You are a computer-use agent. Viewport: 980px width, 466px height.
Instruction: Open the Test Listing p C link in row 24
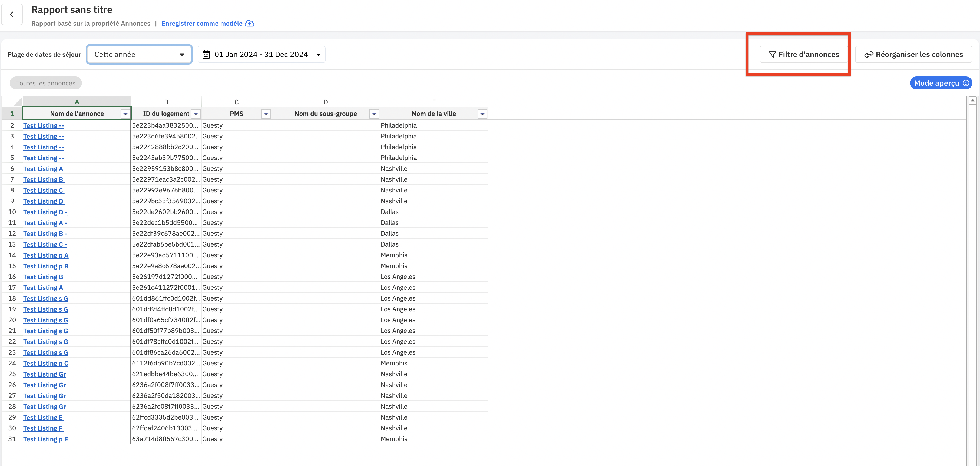point(46,364)
